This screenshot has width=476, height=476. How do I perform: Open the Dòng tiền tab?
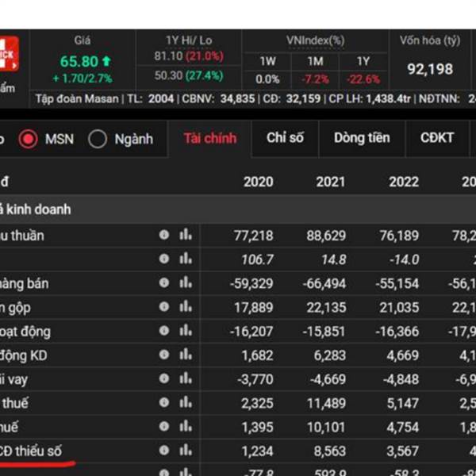click(x=362, y=138)
